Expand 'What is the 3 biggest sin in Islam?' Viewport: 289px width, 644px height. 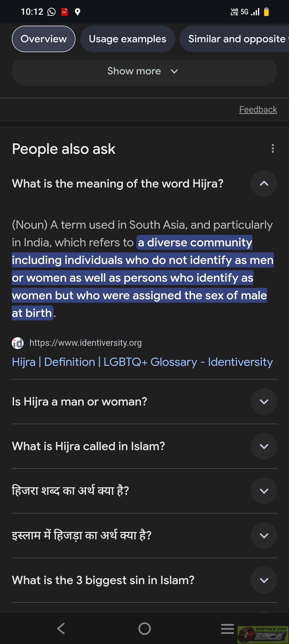pyautogui.click(x=264, y=580)
